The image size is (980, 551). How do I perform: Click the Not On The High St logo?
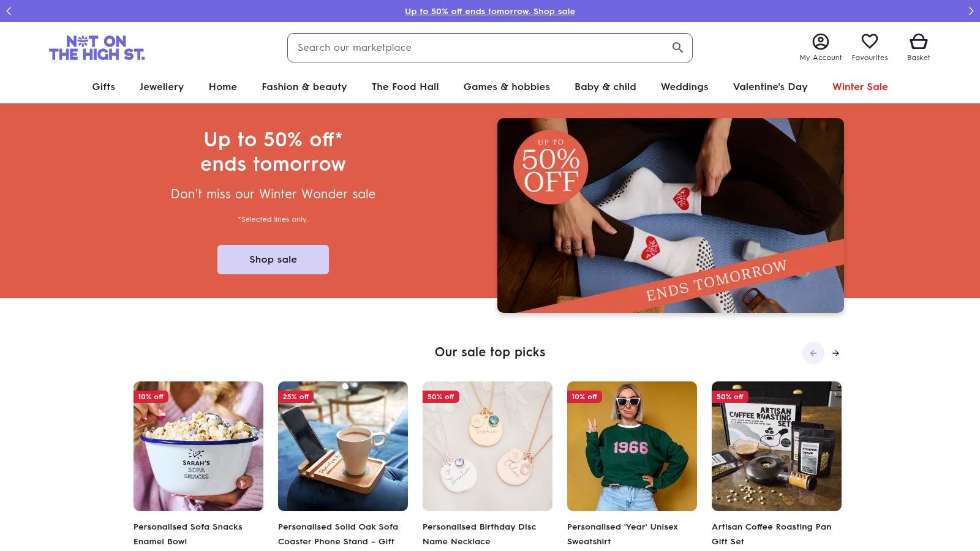(x=97, y=48)
